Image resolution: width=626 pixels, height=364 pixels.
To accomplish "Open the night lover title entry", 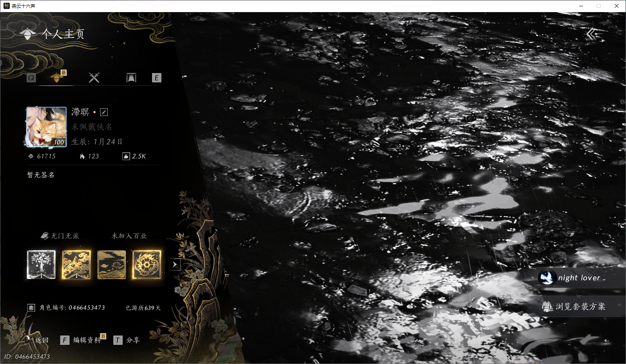I will (581, 278).
